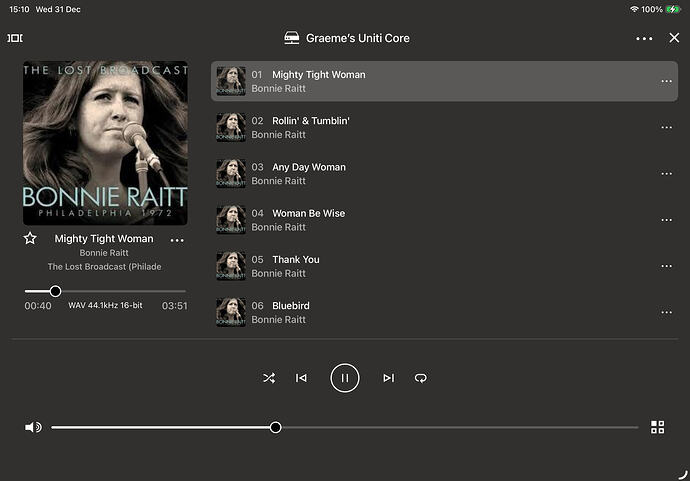This screenshot has width=690, height=481.
Task: Click the Bonnie Raitt album cover art
Action: [105, 143]
